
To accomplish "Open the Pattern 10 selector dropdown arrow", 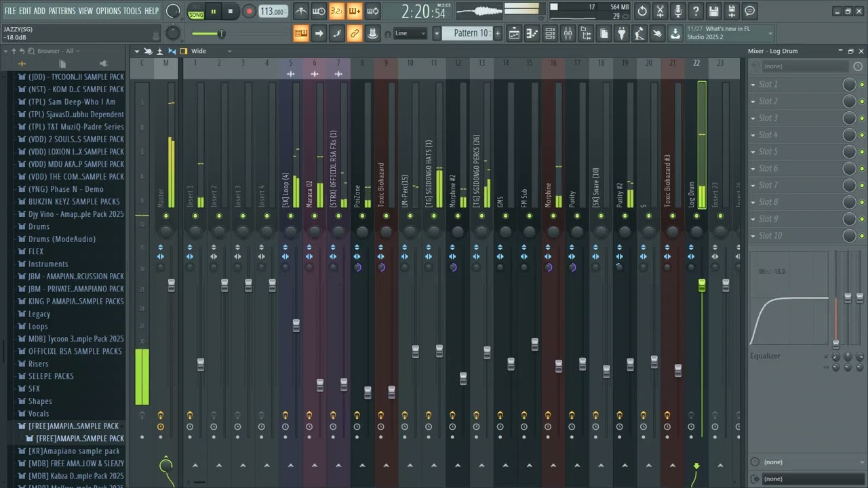I will coord(437,33).
